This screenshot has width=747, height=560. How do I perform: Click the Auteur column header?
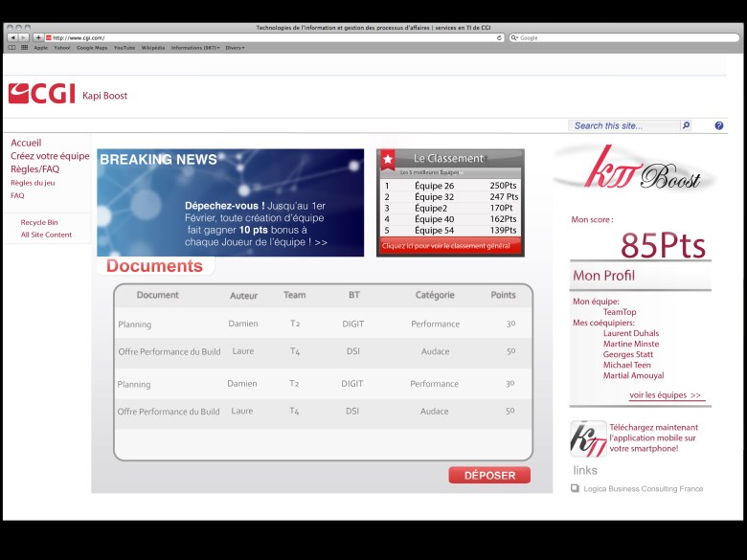[x=243, y=295]
